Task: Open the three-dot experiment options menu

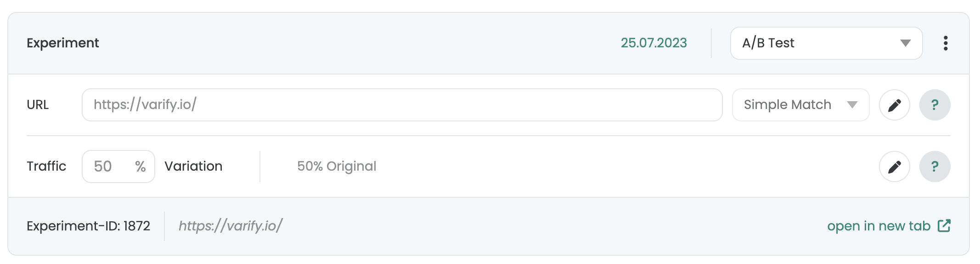Action: 945,43
